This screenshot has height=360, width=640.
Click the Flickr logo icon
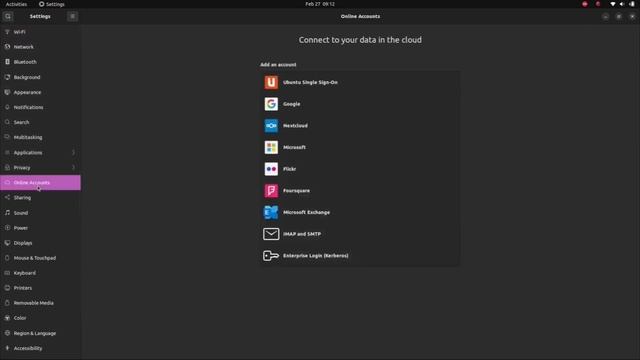[271, 169]
